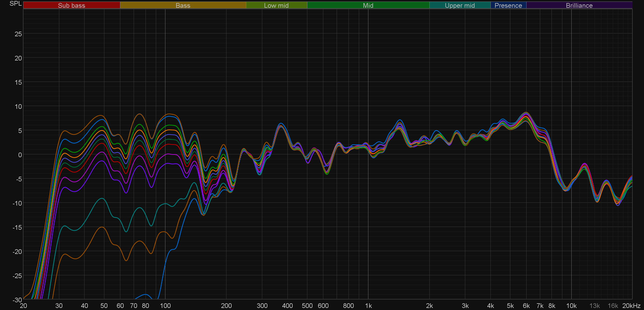The width and height of the screenshot is (644, 310).
Task: Click the 2k frequency axis label
Action: click(429, 306)
